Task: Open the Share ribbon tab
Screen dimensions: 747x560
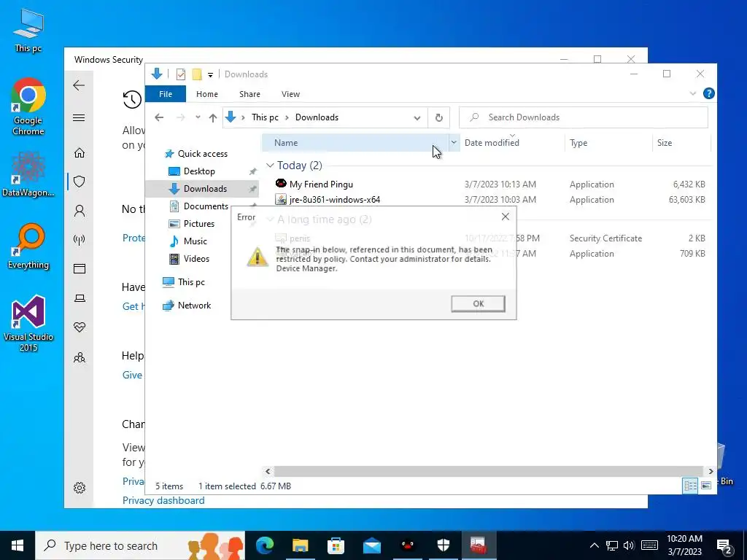Action: point(249,94)
